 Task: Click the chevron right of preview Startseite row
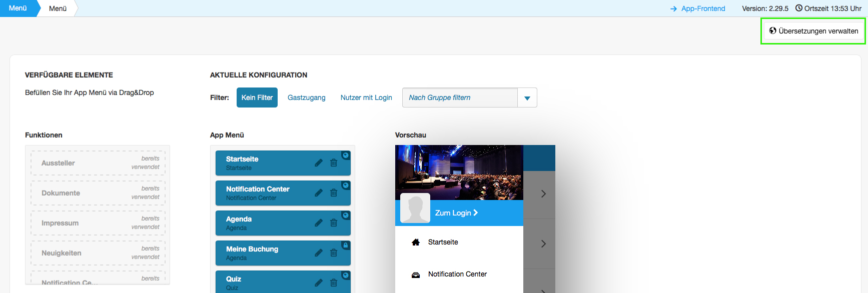click(x=543, y=243)
